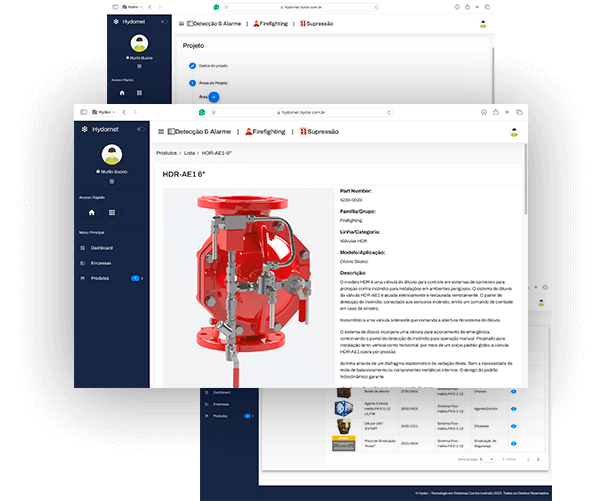Image resolution: width=605 pixels, height=501 pixels.
Task: Select Firefighting in the Projeto window
Action: click(x=270, y=24)
